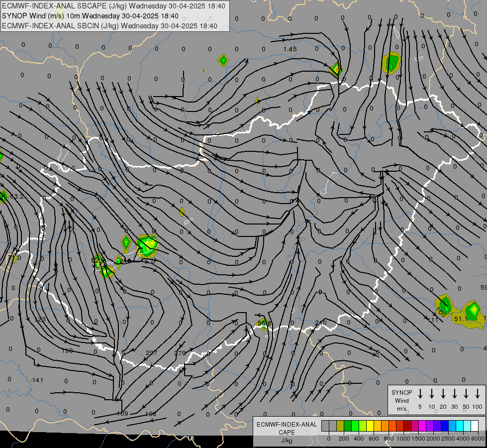Click the 210 value on the map
The image size is (487, 448).
click(321, 323)
